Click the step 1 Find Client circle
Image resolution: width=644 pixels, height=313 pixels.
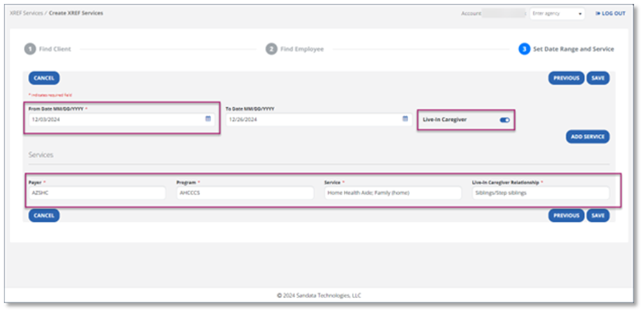click(x=30, y=49)
